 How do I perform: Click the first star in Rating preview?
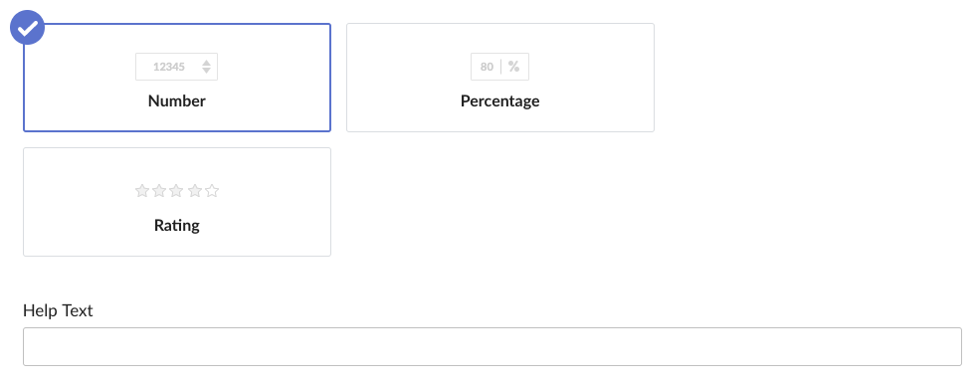(x=142, y=191)
